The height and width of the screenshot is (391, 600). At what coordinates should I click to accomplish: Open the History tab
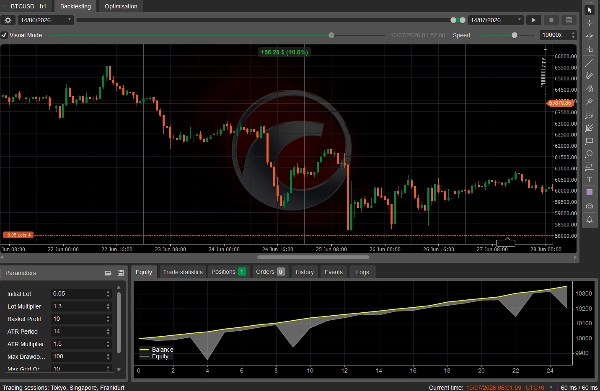point(305,272)
